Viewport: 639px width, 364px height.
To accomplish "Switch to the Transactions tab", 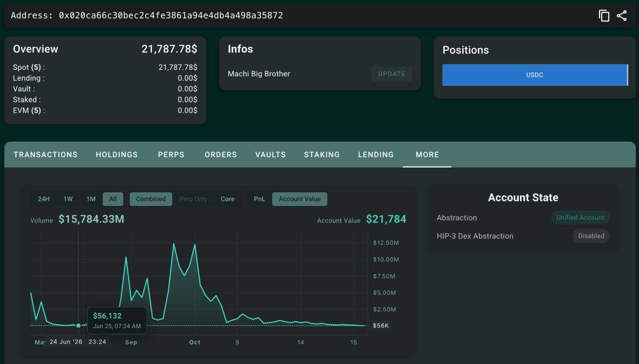I will click(45, 155).
